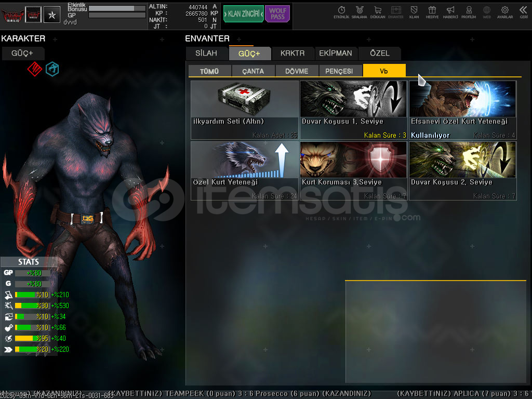The image size is (532, 399).
Task: Open the Hediye gift icon
Action: point(432,12)
